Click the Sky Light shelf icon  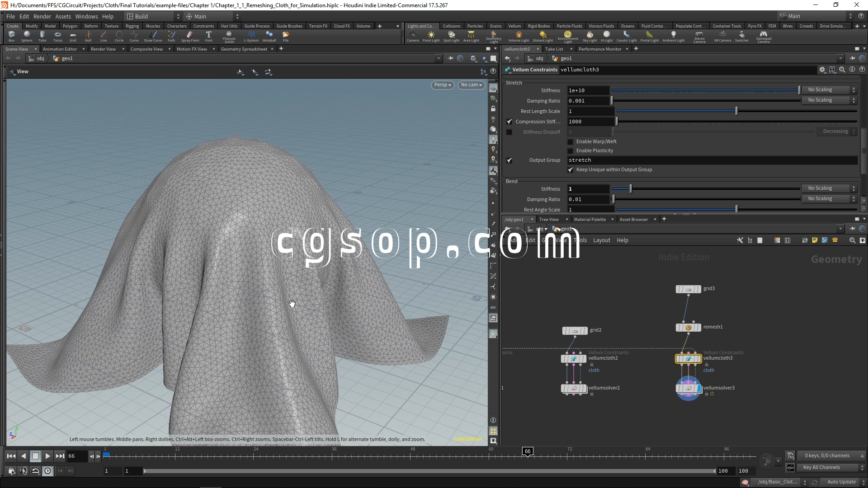click(x=590, y=36)
